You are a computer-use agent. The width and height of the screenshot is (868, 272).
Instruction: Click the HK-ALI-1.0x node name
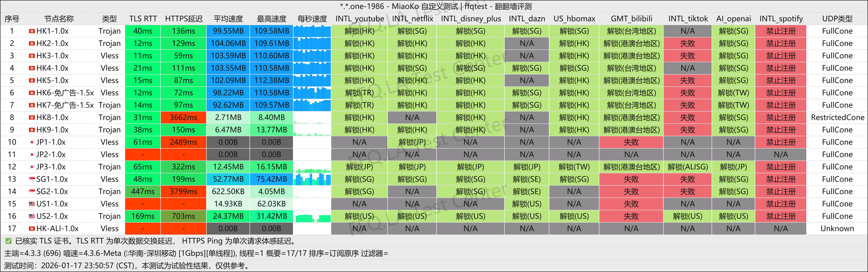[57, 229]
